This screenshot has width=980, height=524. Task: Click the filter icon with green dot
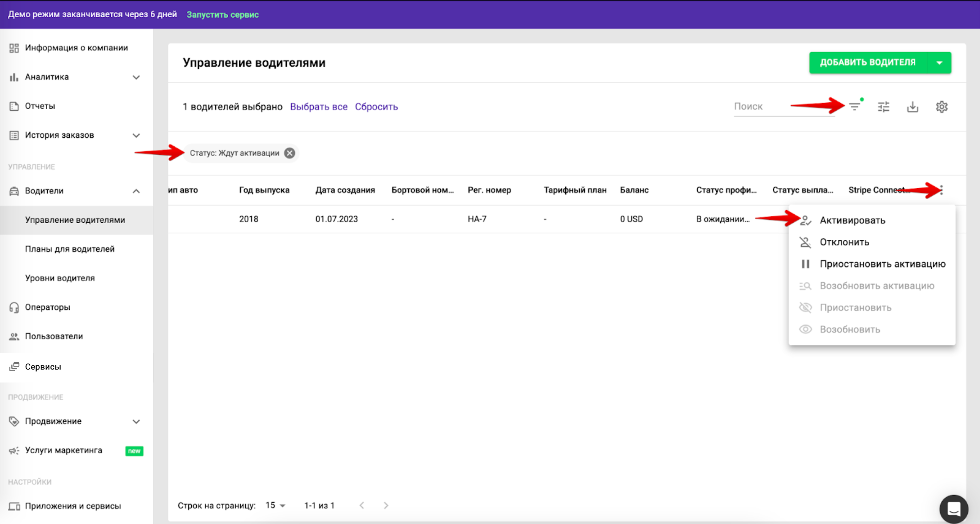pyautogui.click(x=855, y=107)
